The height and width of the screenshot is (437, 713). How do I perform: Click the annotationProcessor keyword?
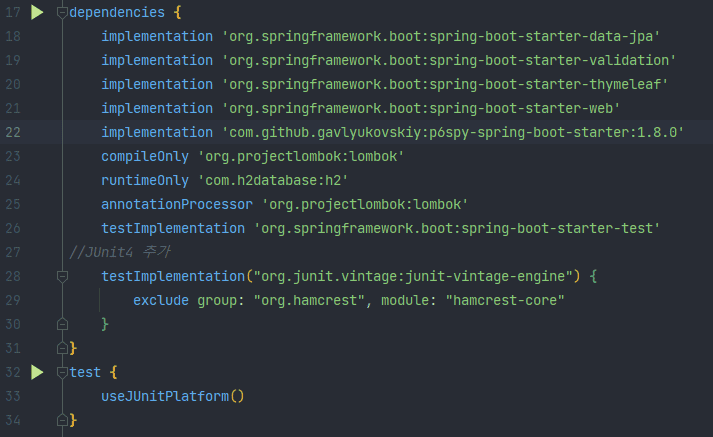pyautogui.click(x=176, y=205)
